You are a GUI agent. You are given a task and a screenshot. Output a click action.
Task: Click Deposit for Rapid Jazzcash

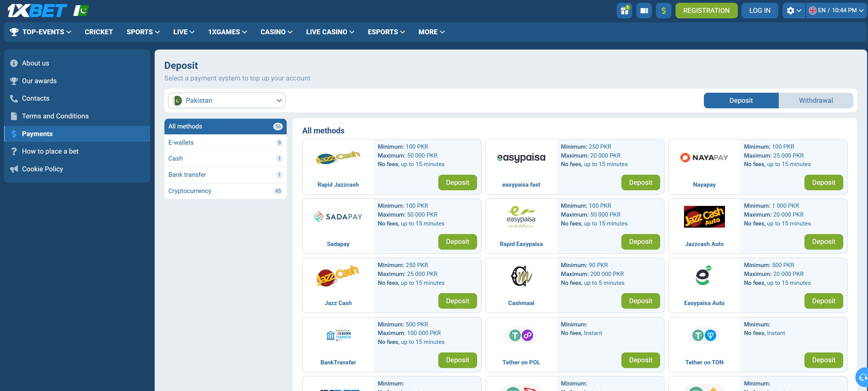pyautogui.click(x=457, y=183)
